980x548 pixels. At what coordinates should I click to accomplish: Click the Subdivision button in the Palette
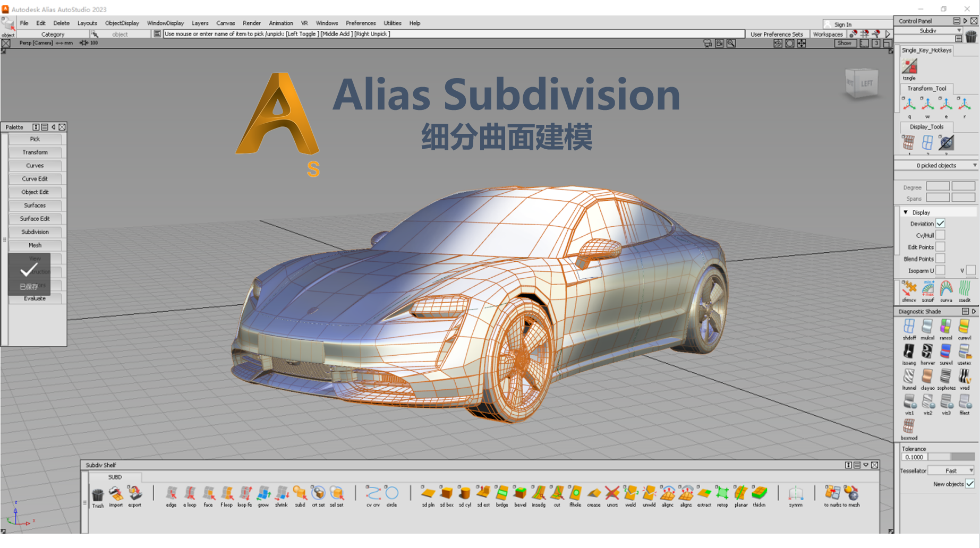35,232
